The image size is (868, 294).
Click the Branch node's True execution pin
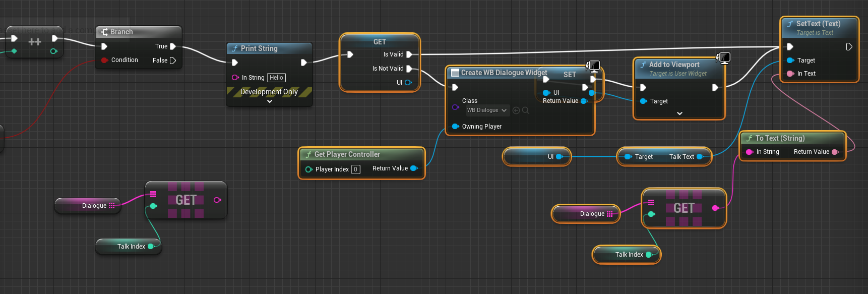173,46
